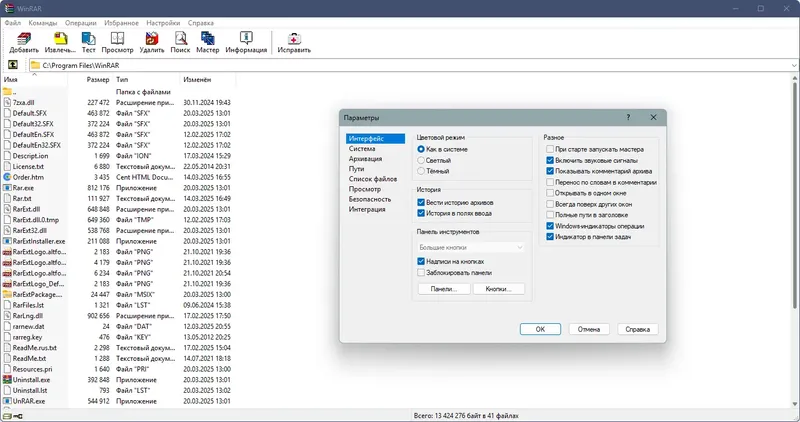Toggle 'Вести историю архивов' checkbox

click(421, 203)
